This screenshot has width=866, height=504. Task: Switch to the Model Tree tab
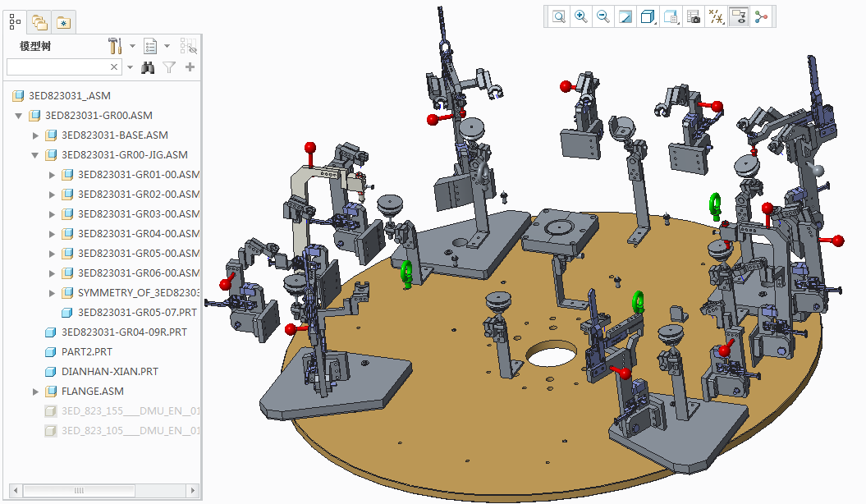pos(15,22)
